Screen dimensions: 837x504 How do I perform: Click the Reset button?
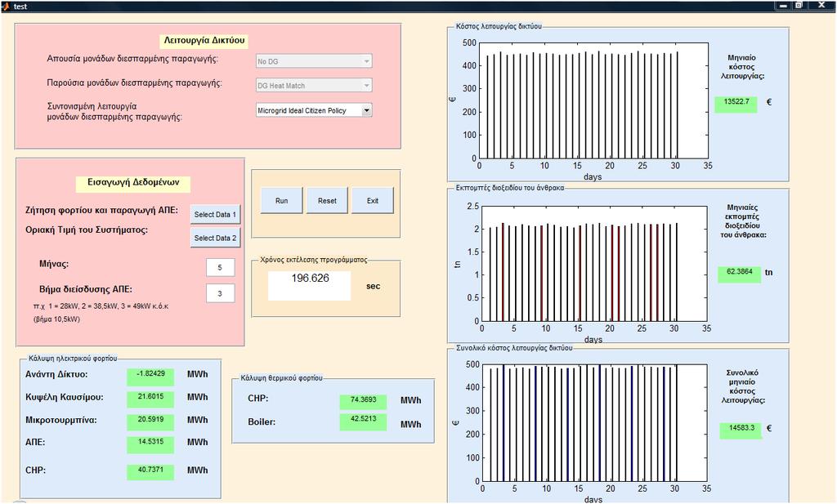coord(327,200)
